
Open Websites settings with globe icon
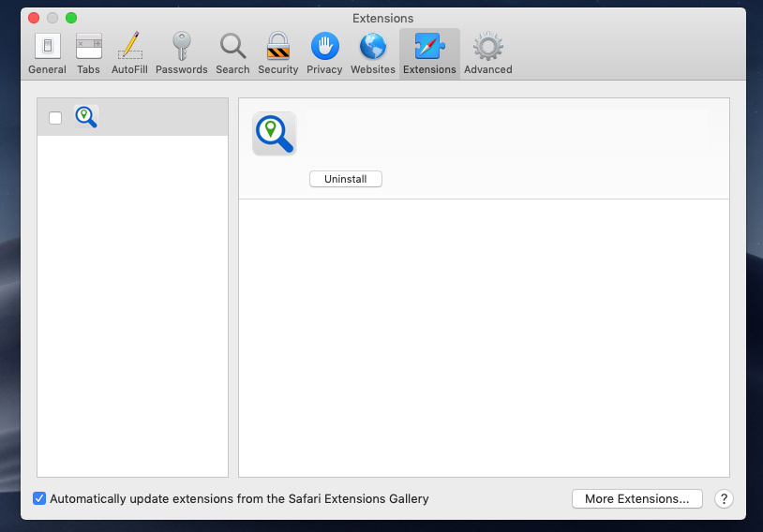(373, 53)
